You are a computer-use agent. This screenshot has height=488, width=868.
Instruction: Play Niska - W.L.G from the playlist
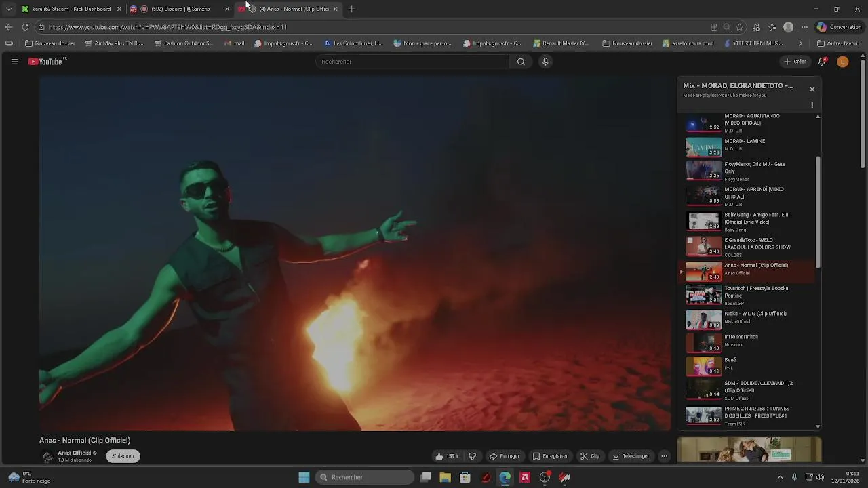[749, 319]
